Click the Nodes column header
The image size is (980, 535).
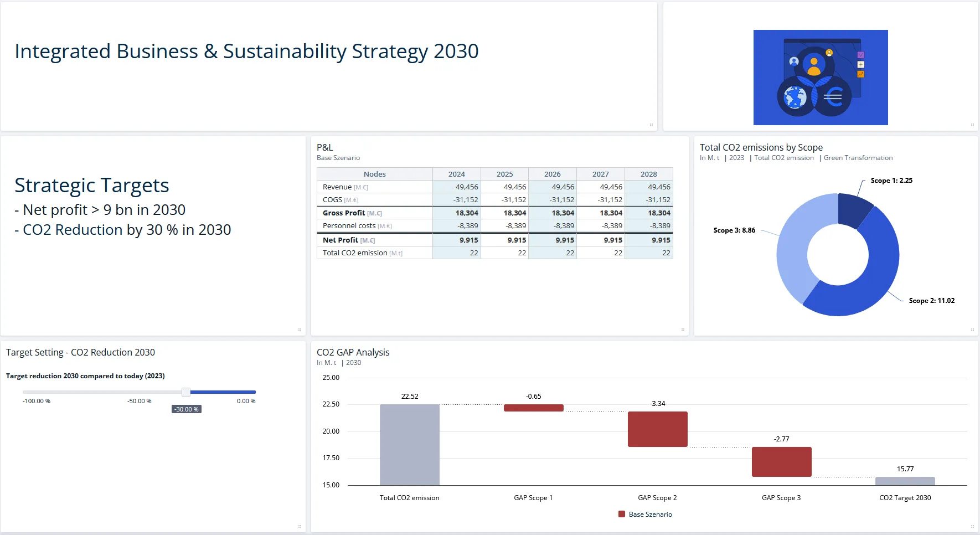pos(375,174)
